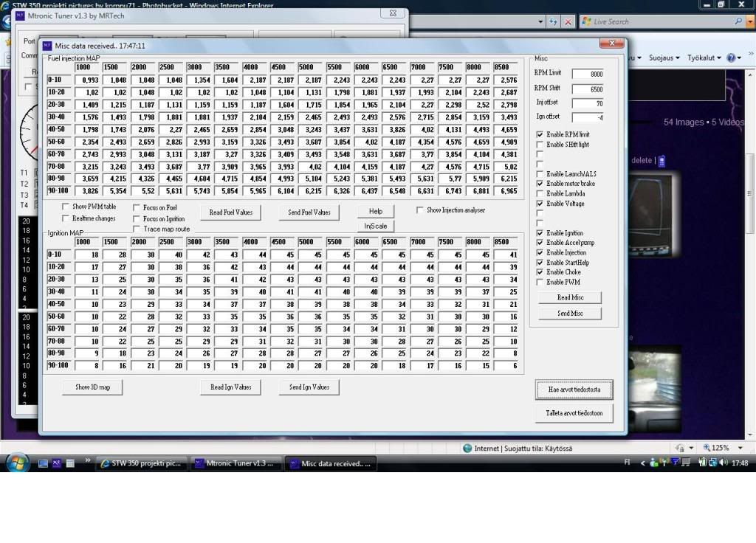Tick the Focus on Ignition checkbox

click(x=137, y=218)
